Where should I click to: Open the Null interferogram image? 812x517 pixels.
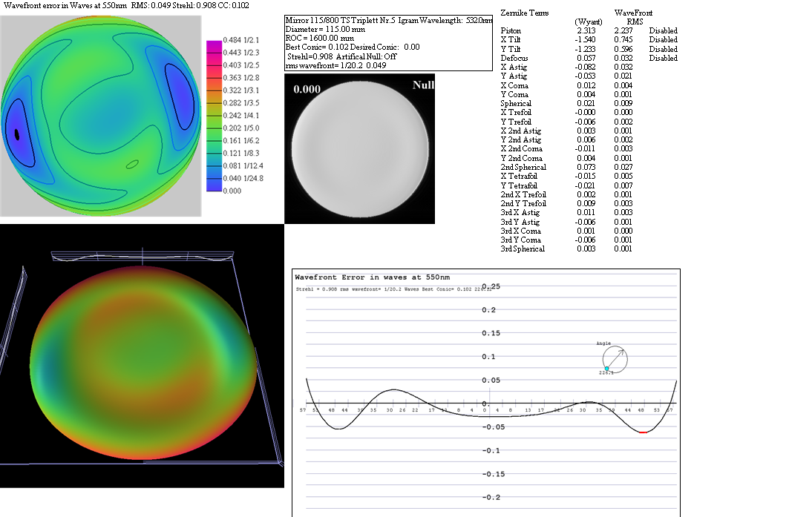point(359,148)
